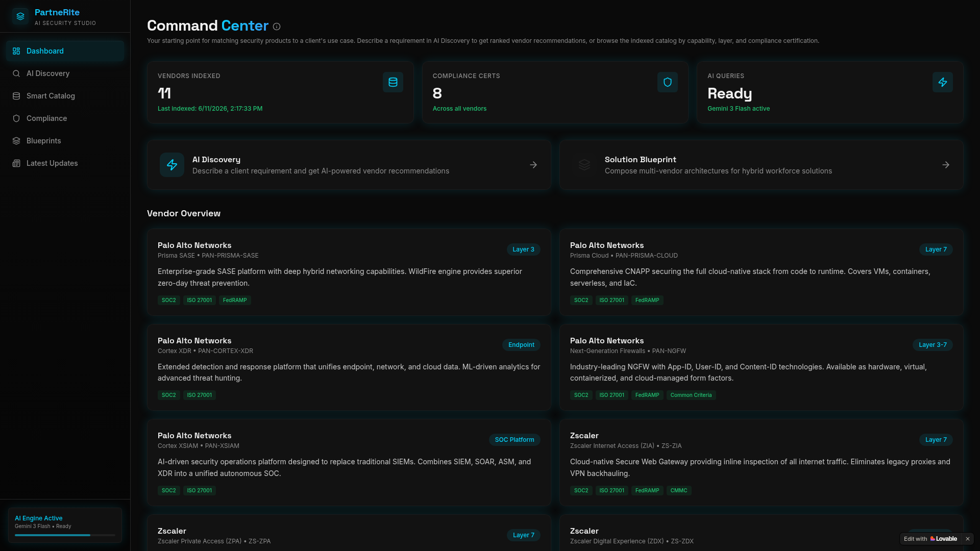Click the Ready status on AI Queries
980x551 pixels.
pos(730,93)
